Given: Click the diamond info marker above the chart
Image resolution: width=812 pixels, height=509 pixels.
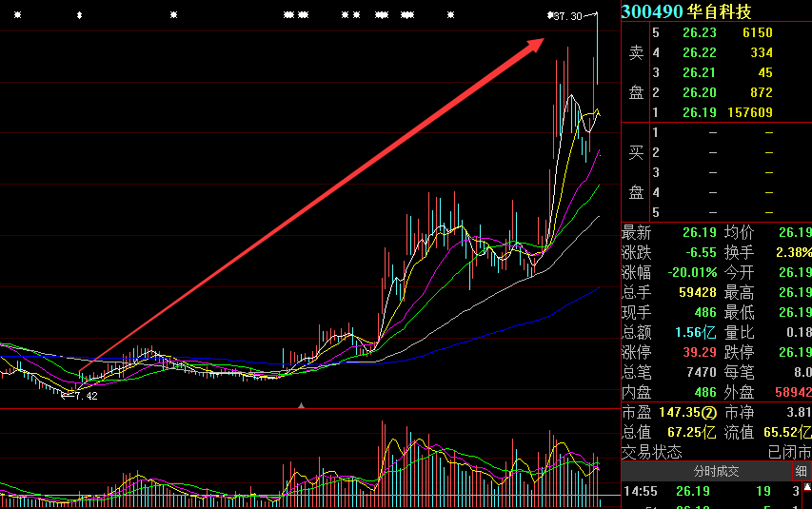Looking at the screenshot, I should (x=80, y=15).
